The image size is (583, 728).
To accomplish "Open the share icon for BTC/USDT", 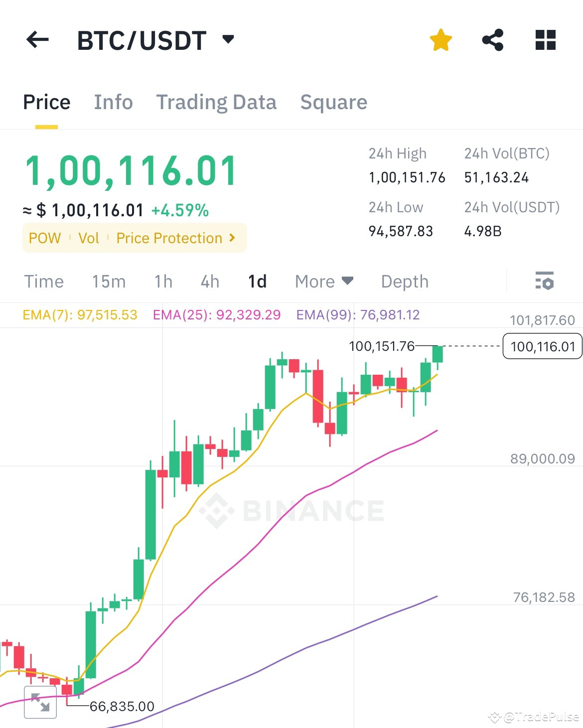I will point(493,40).
